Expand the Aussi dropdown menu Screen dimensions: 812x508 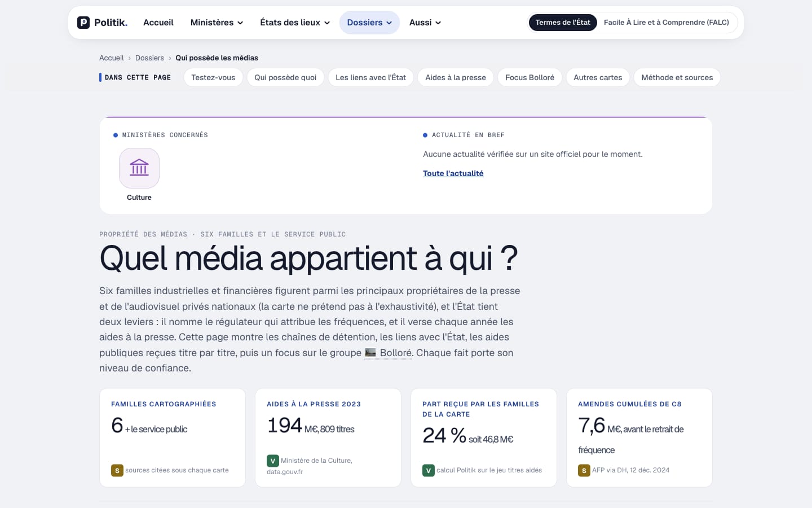tap(425, 23)
